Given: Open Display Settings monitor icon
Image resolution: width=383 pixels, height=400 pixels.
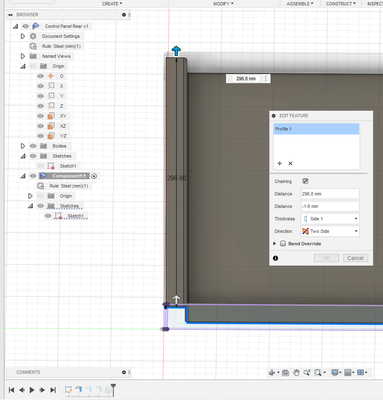Looking at the screenshot, I should (x=336, y=373).
